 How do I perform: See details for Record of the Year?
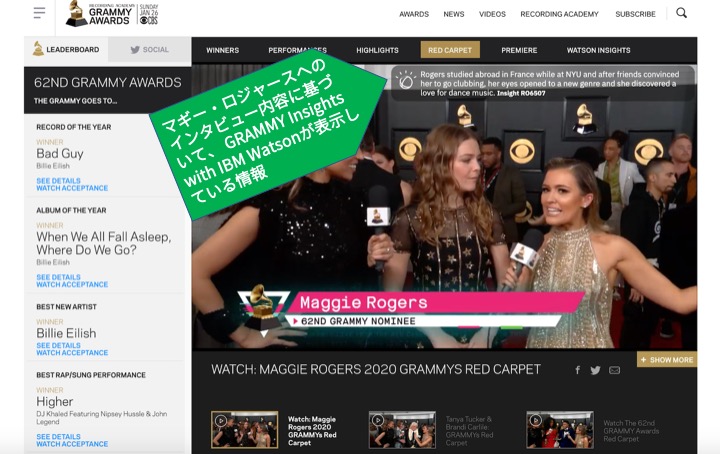click(58, 181)
